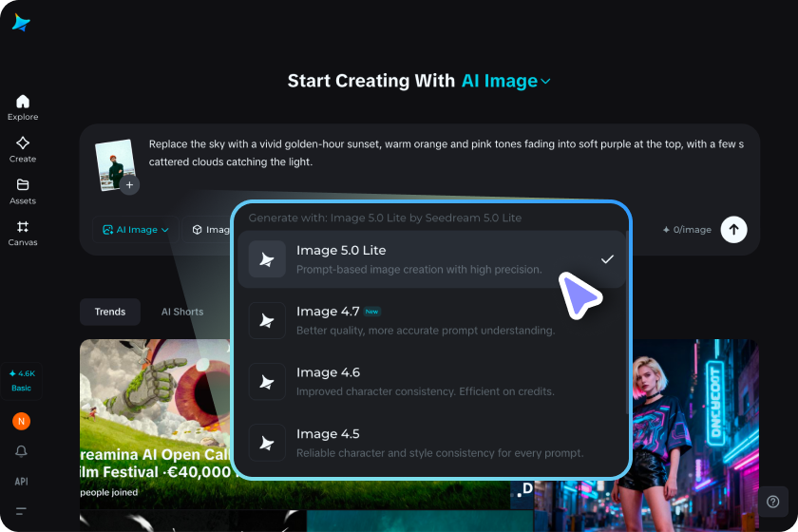Viewport: 798px width, 532px height.
Task: Open the neon street girl image
Action: (695, 435)
